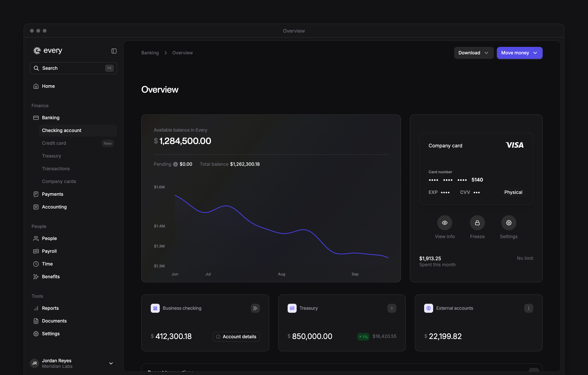
Task: Click the every logo in the sidebar
Action: [x=48, y=51]
